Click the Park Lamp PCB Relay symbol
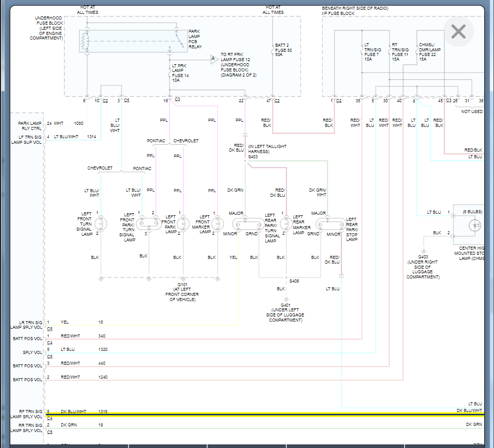This screenshot has height=448, width=494. point(133,41)
